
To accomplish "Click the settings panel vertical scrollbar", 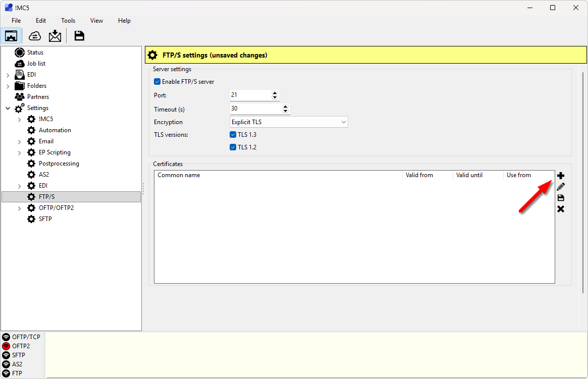I will (x=583, y=183).
